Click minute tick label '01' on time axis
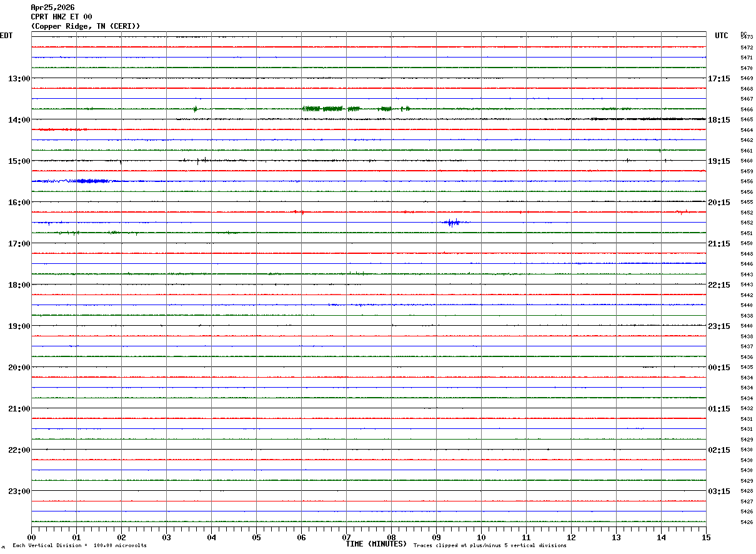The image size is (756, 554). [76, 538]
